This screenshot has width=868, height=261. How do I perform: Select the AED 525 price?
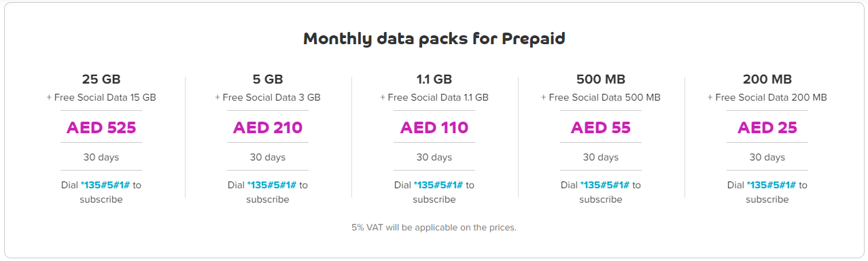(101, 128)
